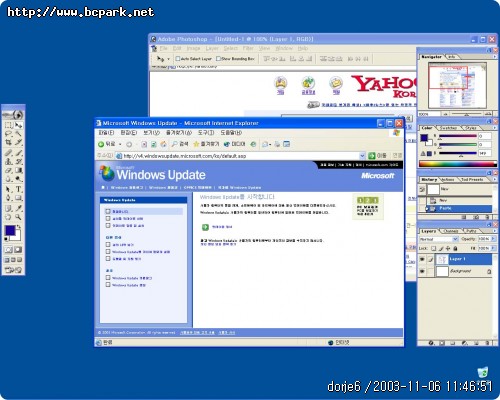This screenshot has width=500, height=400.
Task: Select the Eyedropper tool
Action: click(x=19, y=208)
